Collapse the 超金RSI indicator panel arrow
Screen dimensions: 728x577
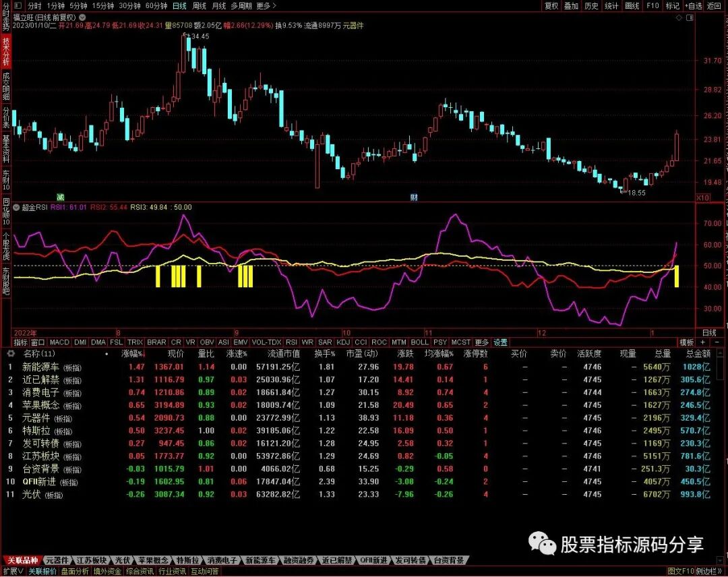click(x=16, y=208)
